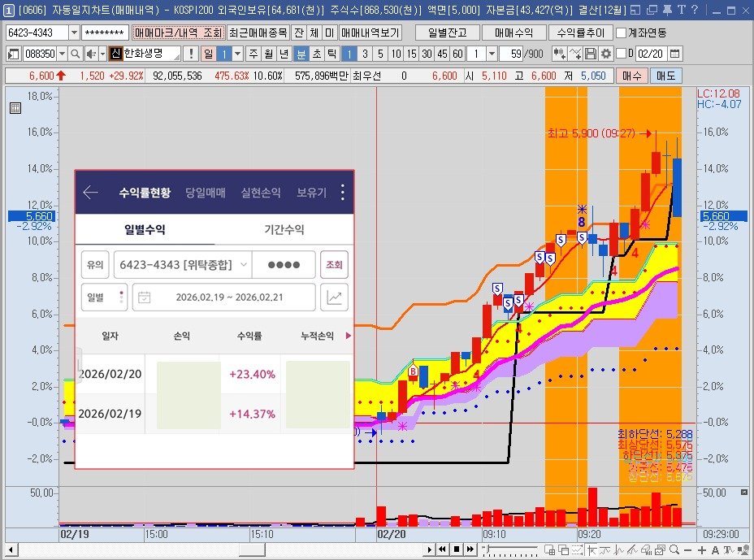Click the exclamation mark button beside 한화생명

click(190, 54)
